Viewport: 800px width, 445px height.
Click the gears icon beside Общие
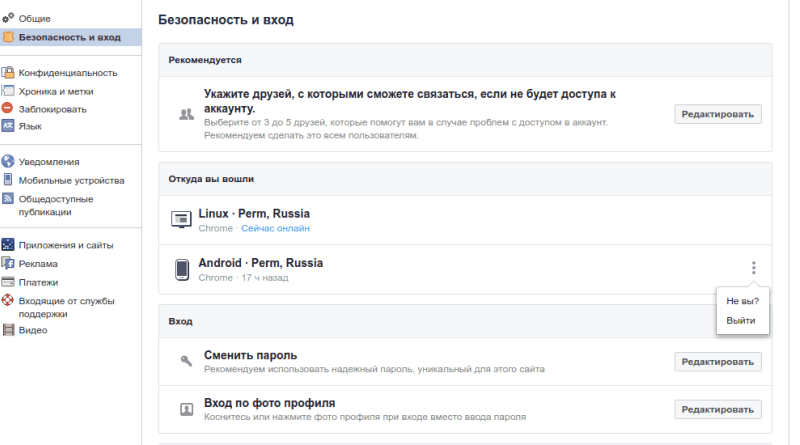coord(8,18)
